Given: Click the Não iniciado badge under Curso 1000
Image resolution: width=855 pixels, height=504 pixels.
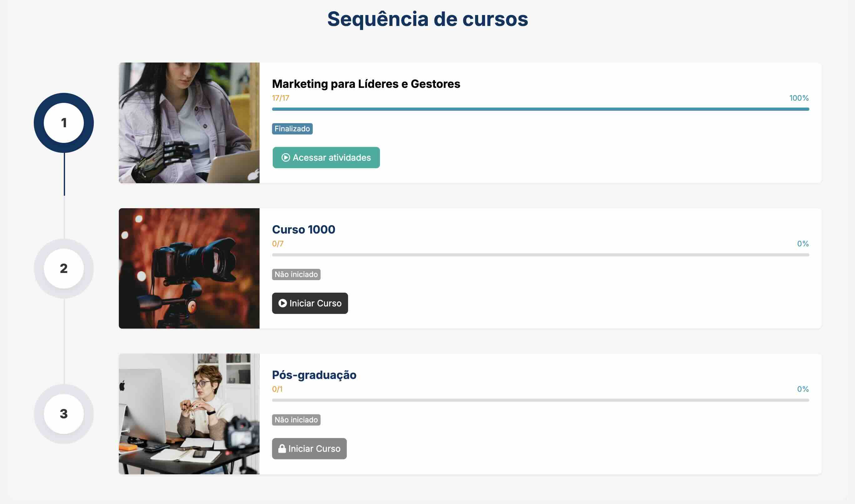Looking at the screenshot, I should [296, 275].
